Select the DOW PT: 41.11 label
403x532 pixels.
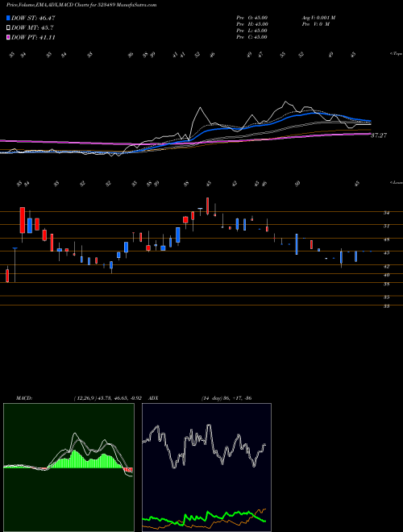[x=33, y=37]
